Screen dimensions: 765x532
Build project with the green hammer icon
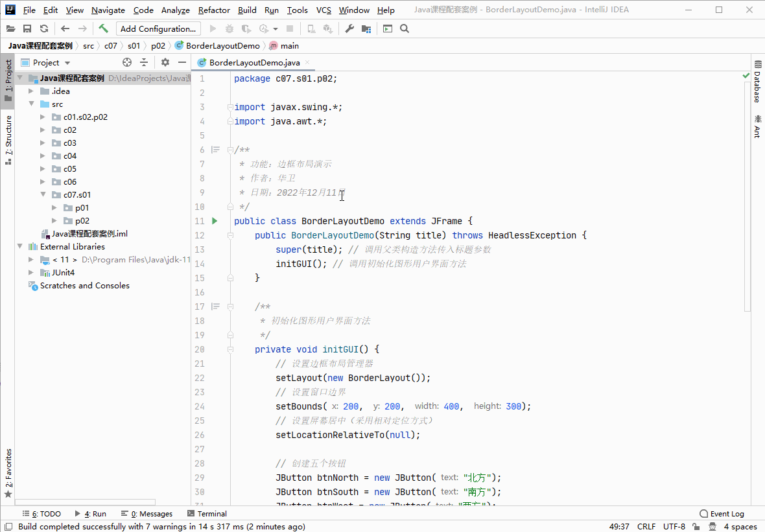pyautogui.click(x=103, y=29)
